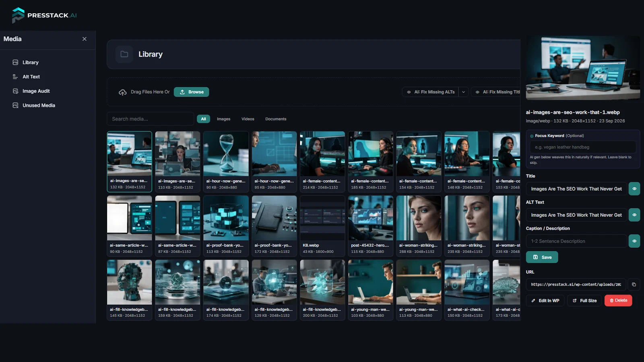This screenshot has height=362, width=644.
Task: Run AI: Fix Missing ALTs
Action: [x=430, y=92]
